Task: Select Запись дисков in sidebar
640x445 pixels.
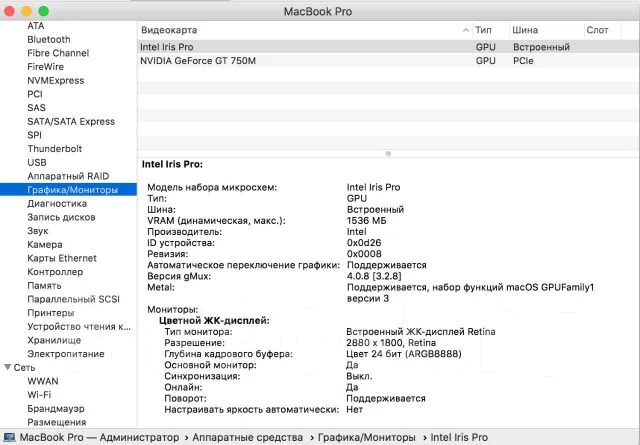Action: pyautogui.click(x=61, y=217)
